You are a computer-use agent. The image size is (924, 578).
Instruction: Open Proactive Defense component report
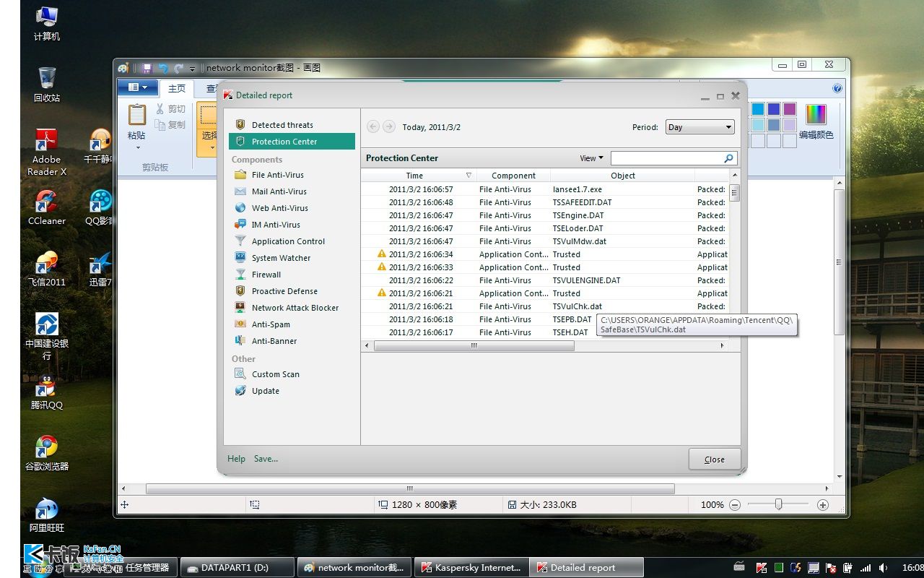284,291
